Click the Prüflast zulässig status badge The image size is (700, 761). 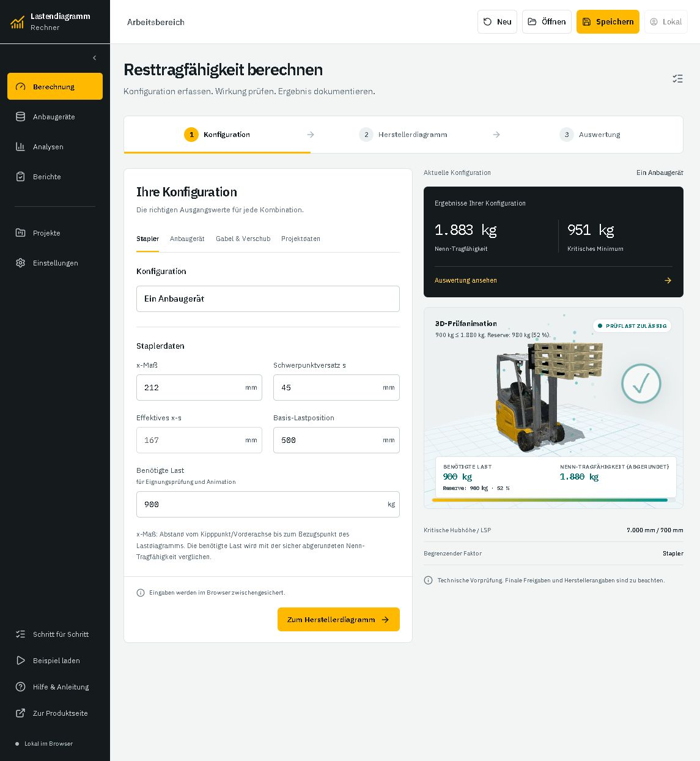[x=632, y=326]
